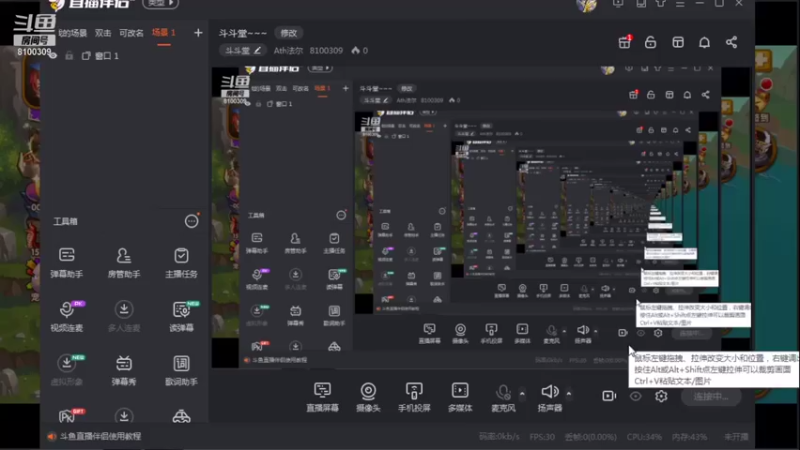Click the CPU:34% status readout
Viewport: 800px width, 450px height.
coord(644,437)
